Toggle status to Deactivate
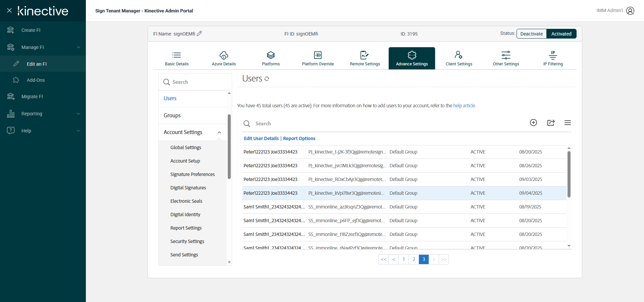 click(531, 34)
